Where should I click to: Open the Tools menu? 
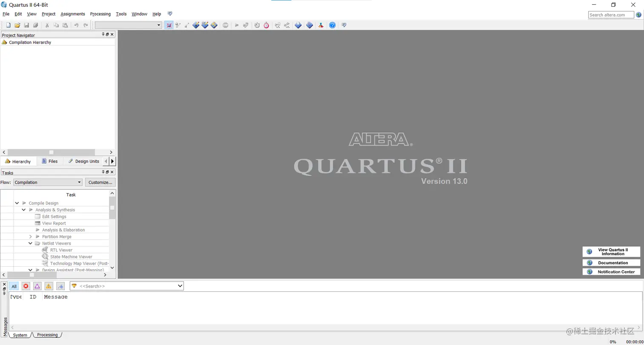pyautogui.click(x=121, y=14)
